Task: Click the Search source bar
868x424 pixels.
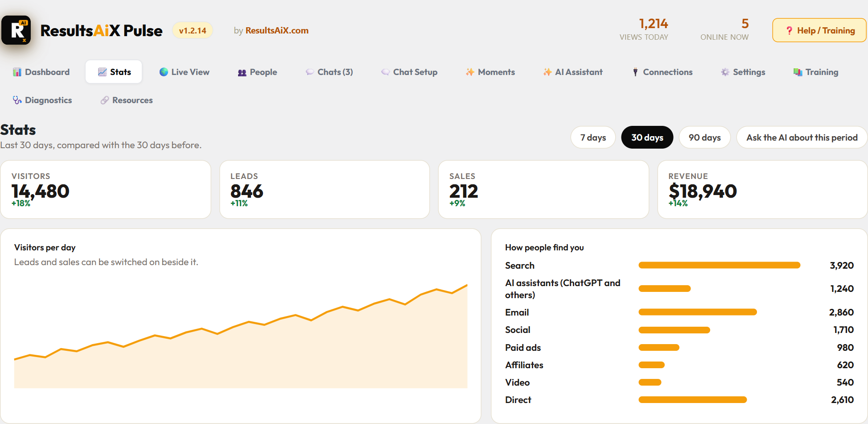Action: click(x=720, y=265)
